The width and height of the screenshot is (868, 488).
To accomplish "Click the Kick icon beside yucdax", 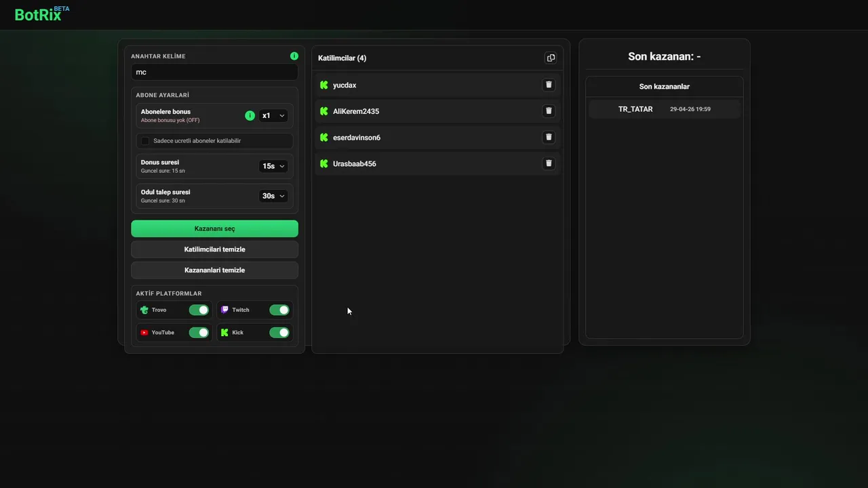I will 324,85.
